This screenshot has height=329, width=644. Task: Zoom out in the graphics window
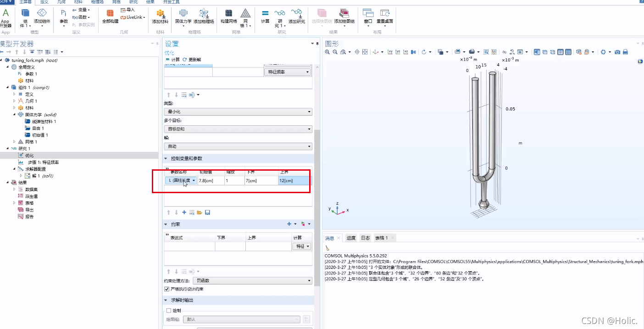point(335,52)
